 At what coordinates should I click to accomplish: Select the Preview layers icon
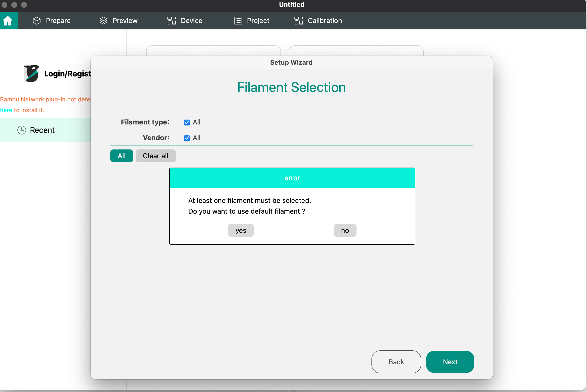(103, 21)
